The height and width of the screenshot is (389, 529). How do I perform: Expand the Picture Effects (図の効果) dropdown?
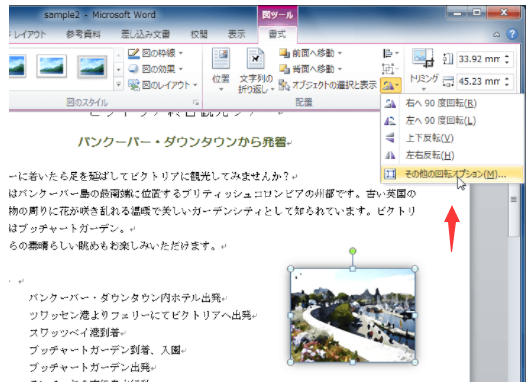point(181,69)
